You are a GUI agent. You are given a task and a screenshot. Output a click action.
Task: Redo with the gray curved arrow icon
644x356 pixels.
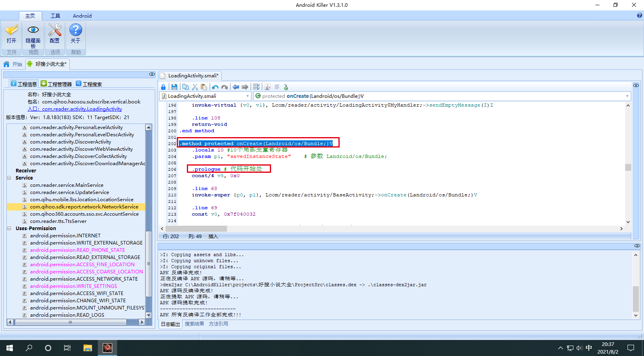coord(225,87)
